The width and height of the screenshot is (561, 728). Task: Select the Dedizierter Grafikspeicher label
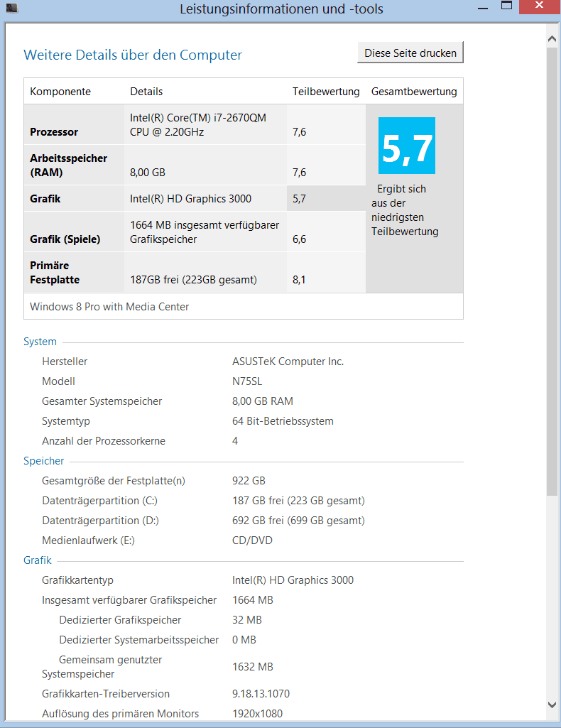120,620
